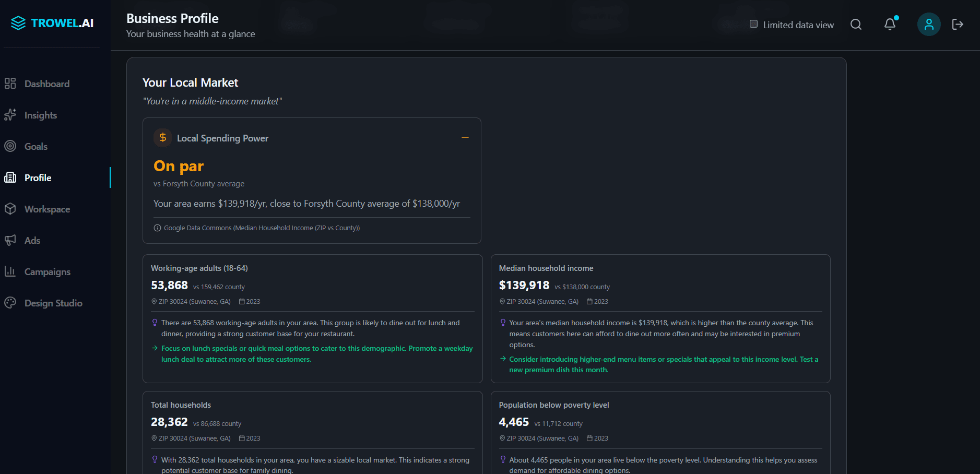Click the Insights sparkle icon
The width and height of the screenshot is (980, 474).
click(10, 115)
